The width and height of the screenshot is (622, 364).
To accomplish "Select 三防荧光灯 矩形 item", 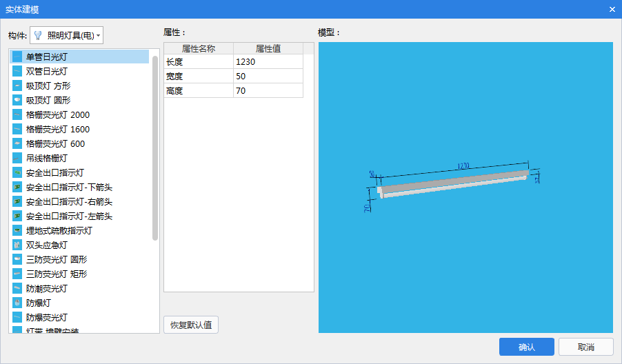I will coord(57,274).
